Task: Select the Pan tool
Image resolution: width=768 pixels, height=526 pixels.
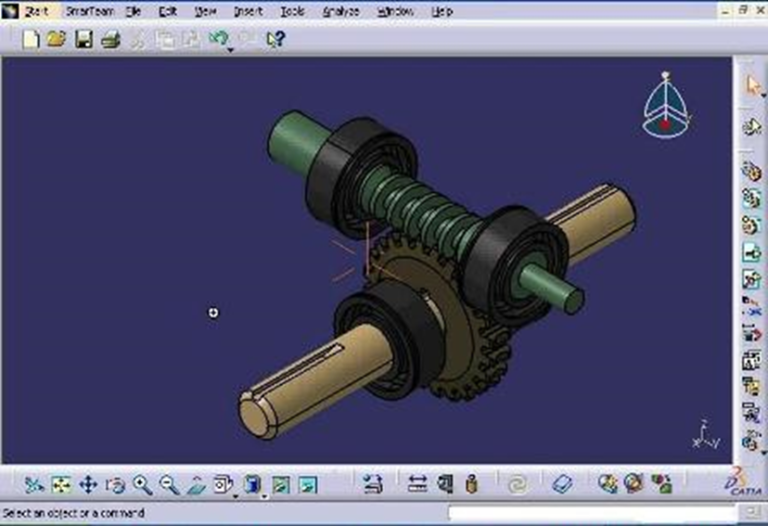Action: point(87,485)
